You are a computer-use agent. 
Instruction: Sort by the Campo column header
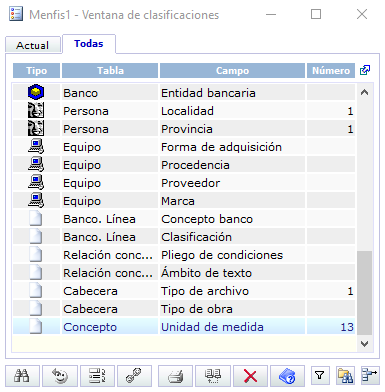coord(232,70)
